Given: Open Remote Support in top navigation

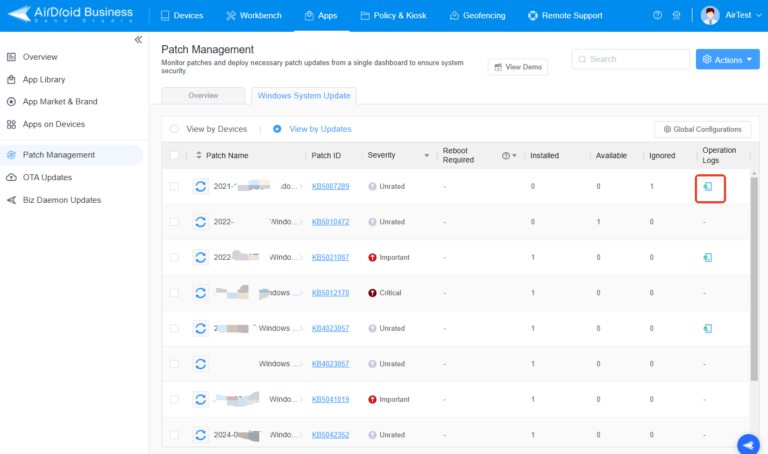Looking at the screenshot, I should pyautogui.click(x=565, y=16).
